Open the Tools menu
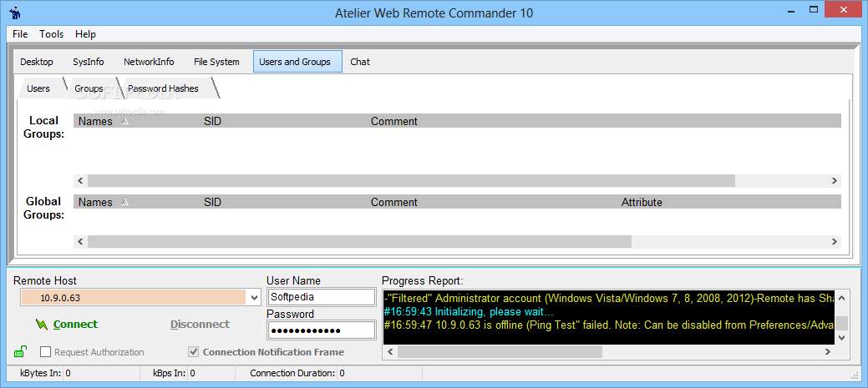 click(52, 34)
